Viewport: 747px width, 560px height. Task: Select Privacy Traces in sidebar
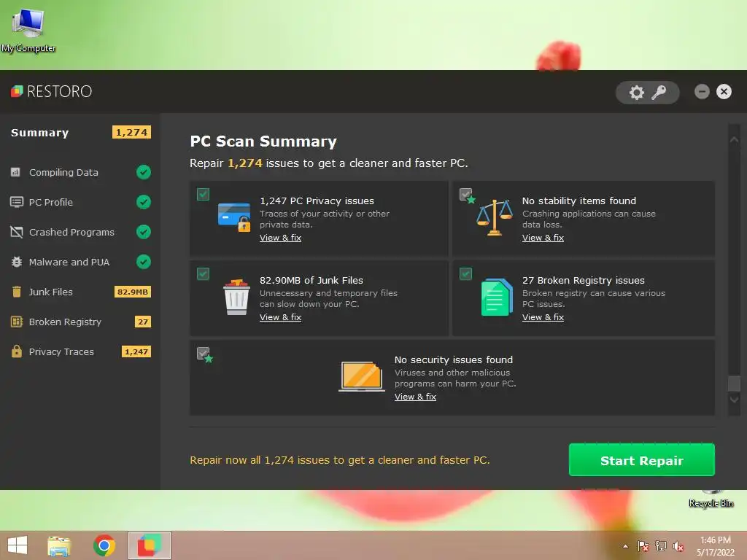coord(61,352)
